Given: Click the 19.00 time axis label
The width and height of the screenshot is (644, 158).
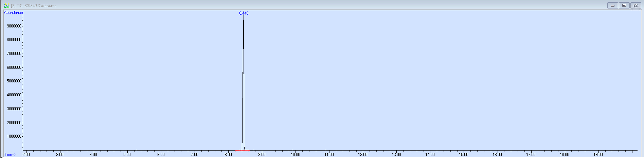Looking at the screenshot, I should click(598, 155).
